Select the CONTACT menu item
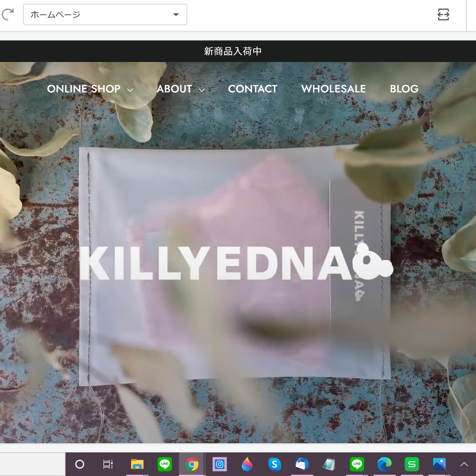The height and width of the screenshot is (476, 476). [253, 89]
